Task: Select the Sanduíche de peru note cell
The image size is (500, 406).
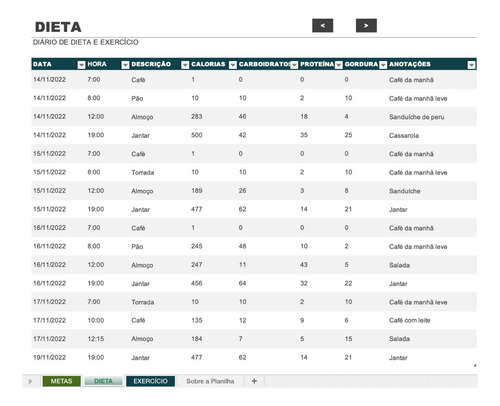Action: (x=416, y=117)
